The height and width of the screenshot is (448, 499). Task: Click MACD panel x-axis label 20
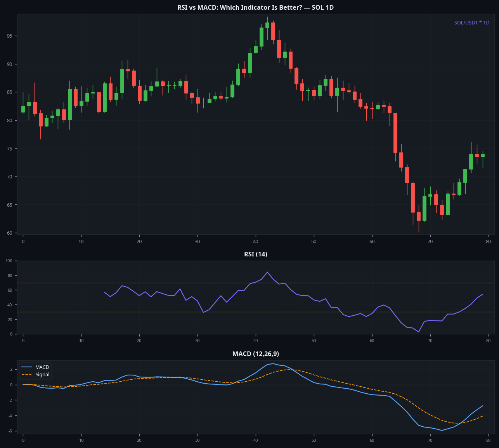(x=139, y=441)
